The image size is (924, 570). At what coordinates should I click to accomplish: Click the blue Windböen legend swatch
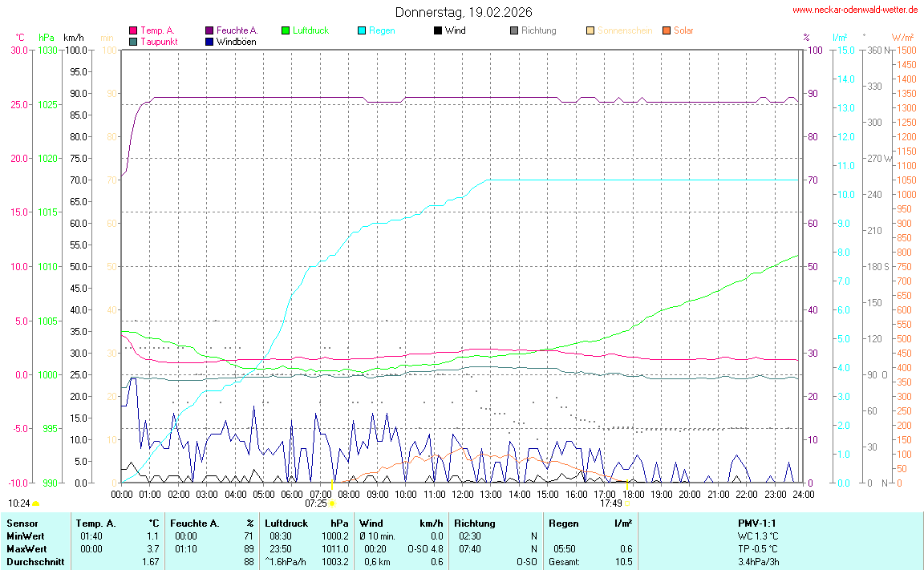pyautogui.click(x=209, y=42)
